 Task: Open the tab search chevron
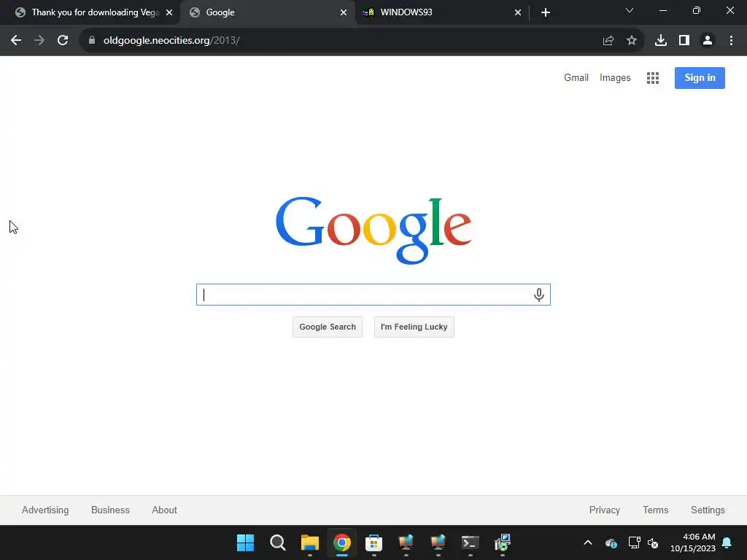[x=630, y=10]
